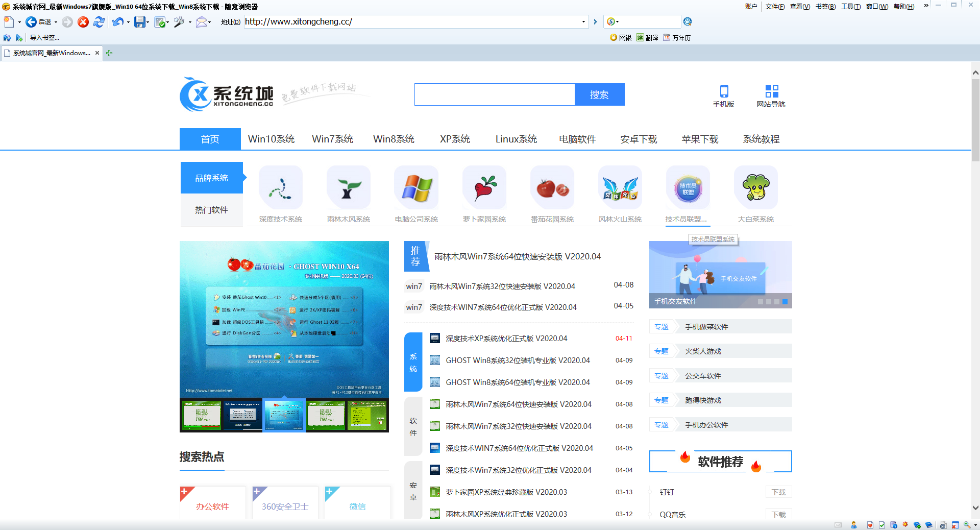This screenshot has height=530, width=980.
Task: Expand the menu bar overflow chevron
Action: coord(926,6)
